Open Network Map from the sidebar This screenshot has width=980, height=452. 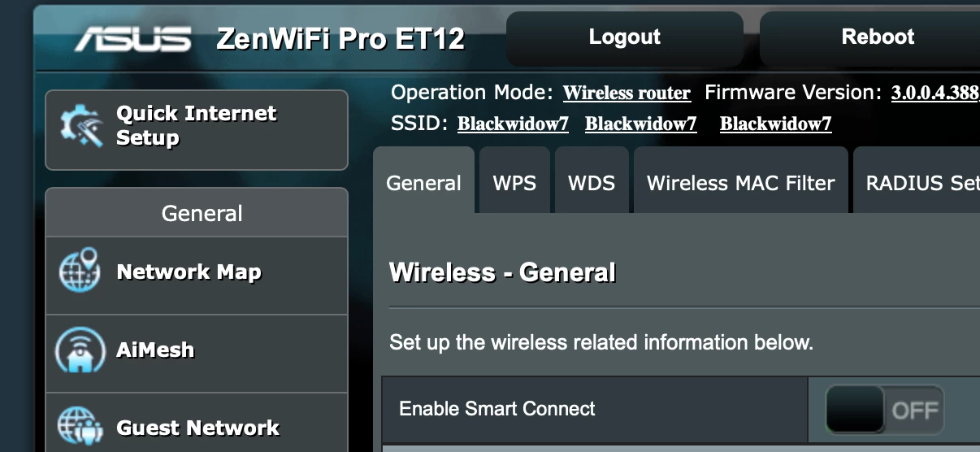189,272
